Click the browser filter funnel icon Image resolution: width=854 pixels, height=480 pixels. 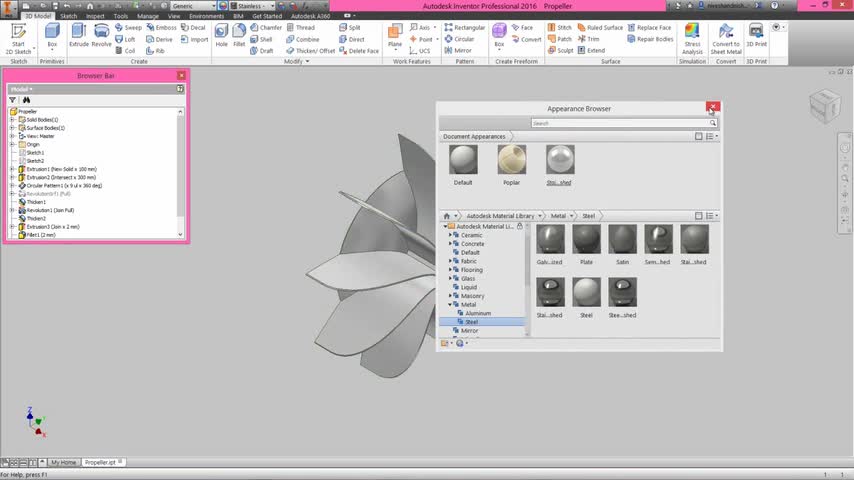click(x=13, y=100)
